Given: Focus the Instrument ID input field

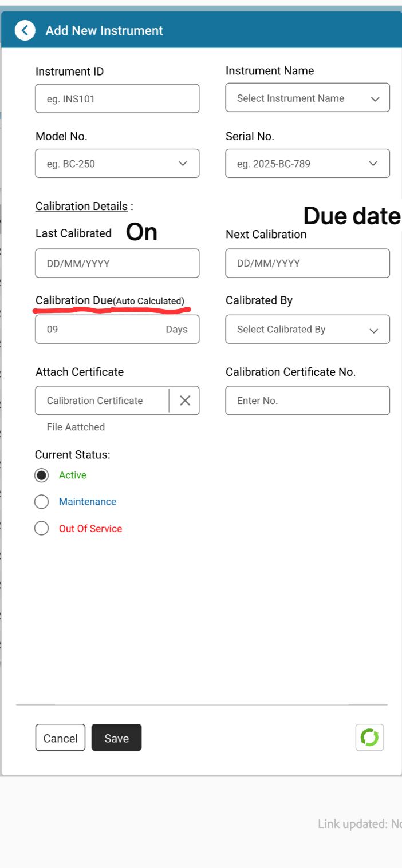Looking at the screenshot, I should click(117, 99).
